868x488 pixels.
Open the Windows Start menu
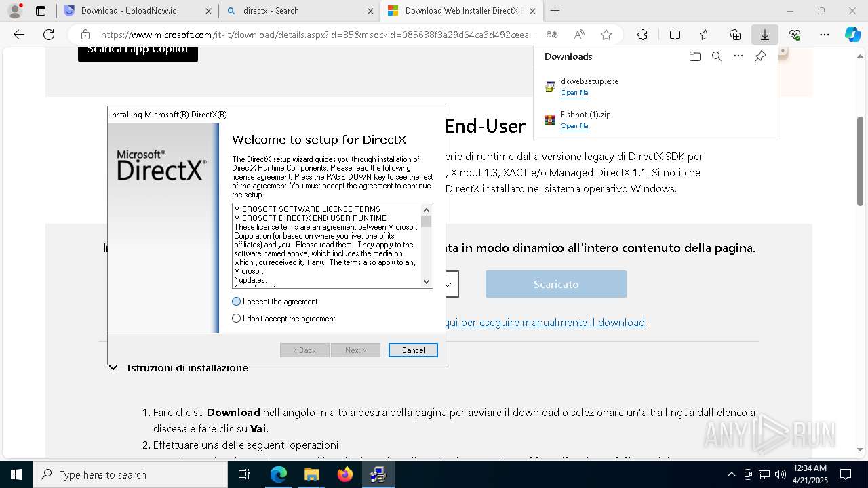click(x=16, y=474)
